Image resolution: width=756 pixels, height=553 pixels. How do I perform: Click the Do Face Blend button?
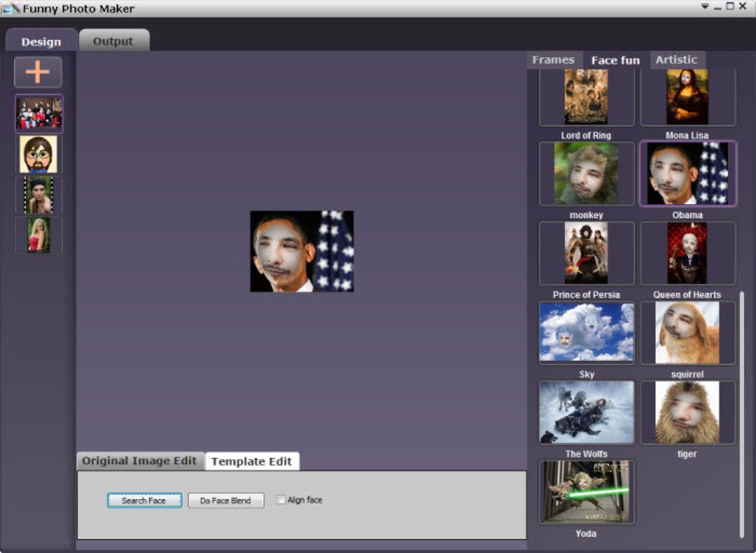225,500
